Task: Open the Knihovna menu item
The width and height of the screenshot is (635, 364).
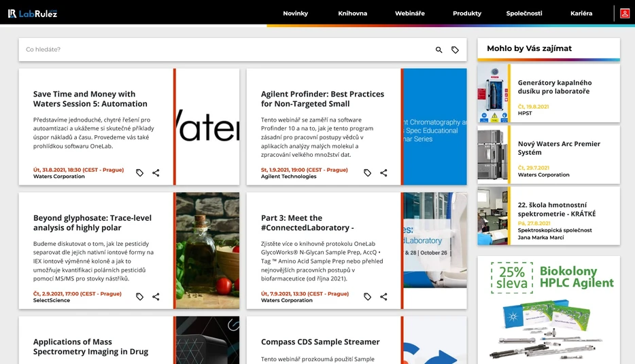Action: point(353,14)
